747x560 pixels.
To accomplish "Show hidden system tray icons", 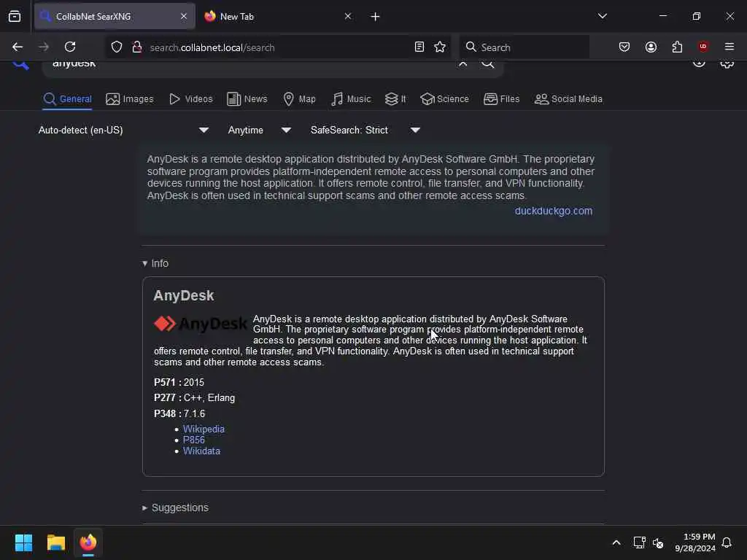I will pos(616,542).
